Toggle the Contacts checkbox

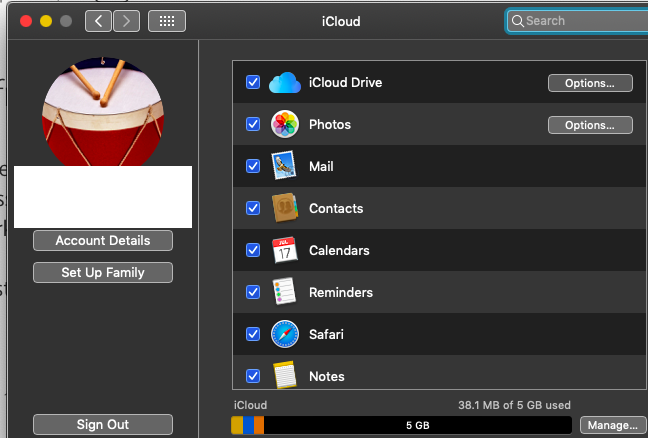(x=253, y=208)
